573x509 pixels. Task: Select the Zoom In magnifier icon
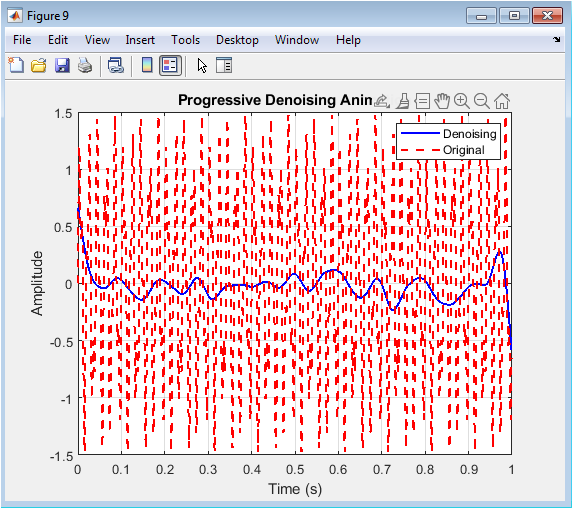[x=462, y=100]
